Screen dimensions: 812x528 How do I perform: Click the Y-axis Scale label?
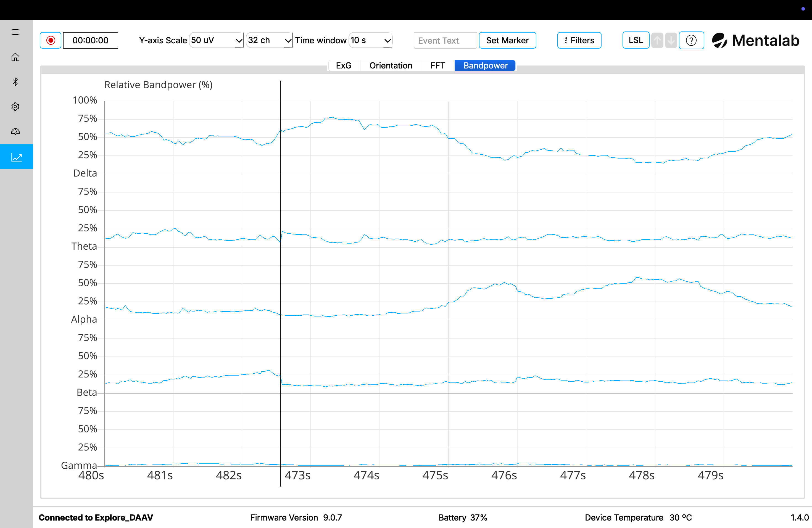(x=163, y=40)
